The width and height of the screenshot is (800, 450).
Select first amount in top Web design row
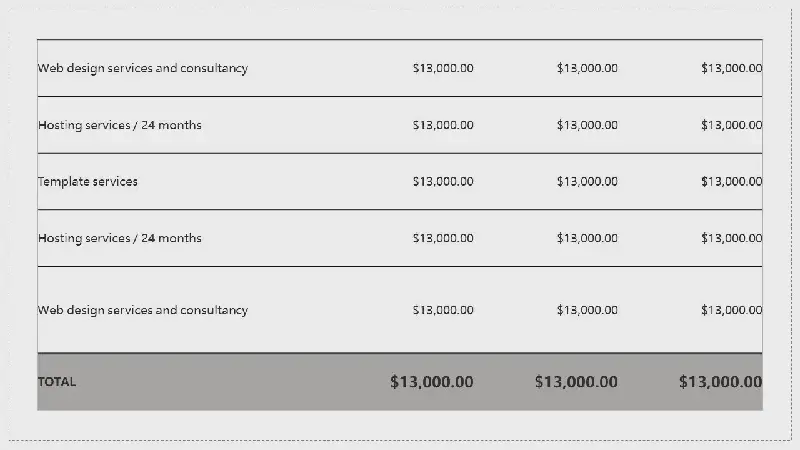point(443,68)
